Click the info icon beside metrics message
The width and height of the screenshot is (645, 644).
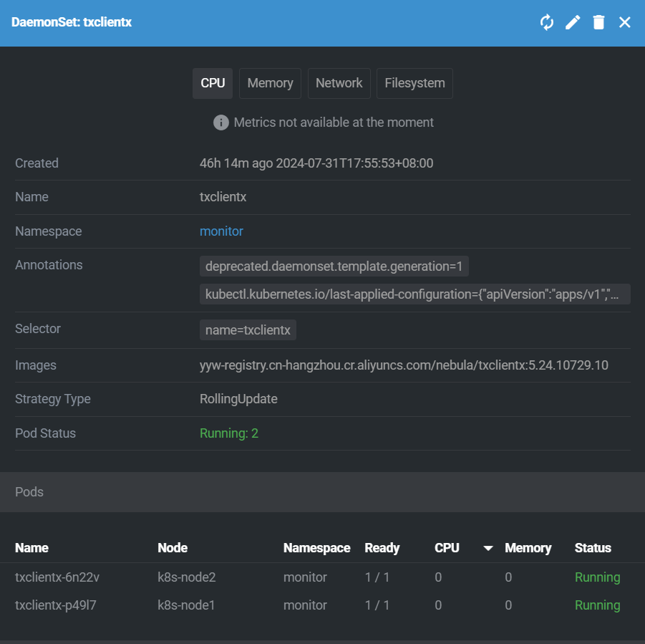[x=221, y=122]
